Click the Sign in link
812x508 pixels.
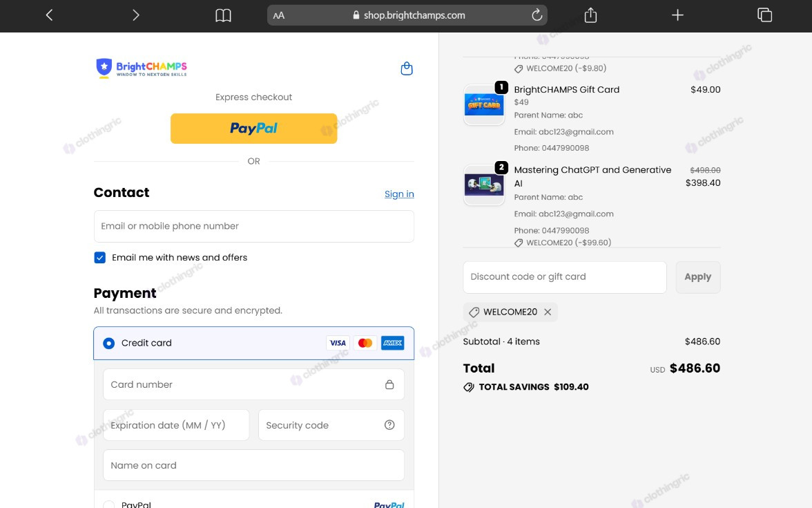399,194
